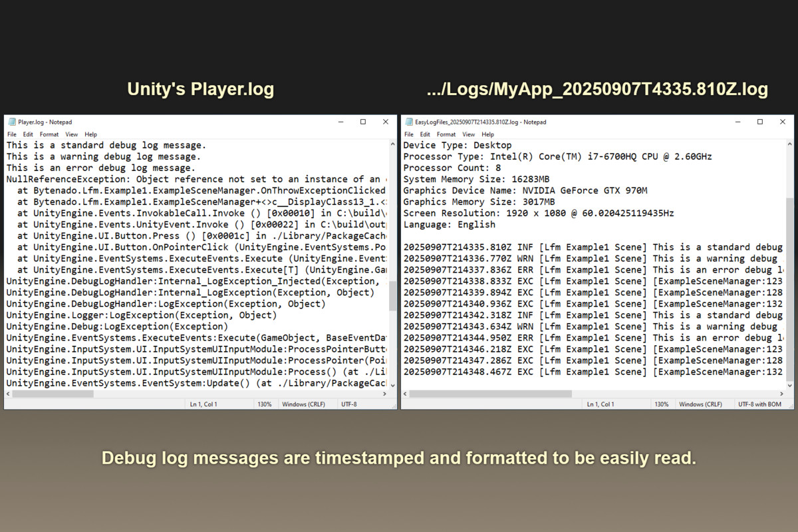Open File menu in Player.log window
798x532 pixels.
(12, 134)
